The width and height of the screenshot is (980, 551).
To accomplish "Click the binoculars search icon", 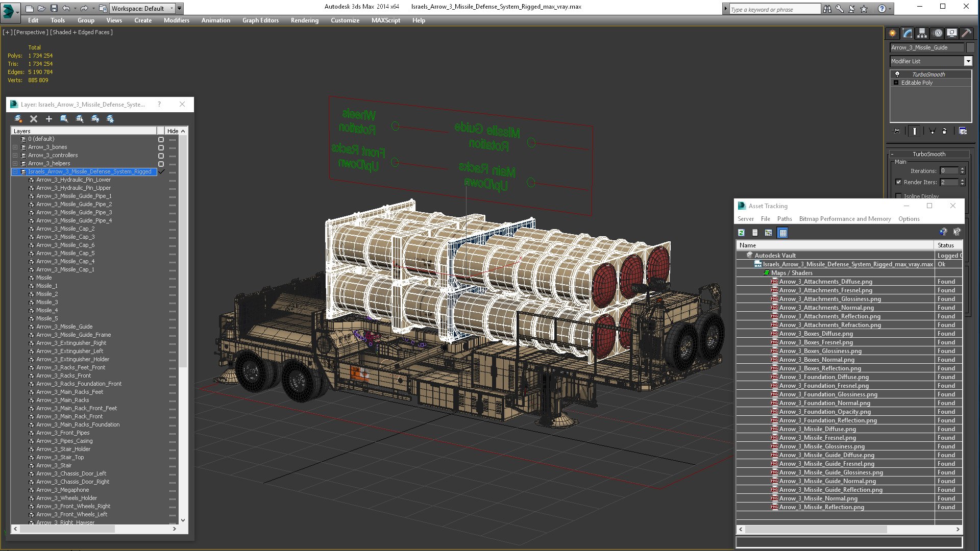I will 827,9.
